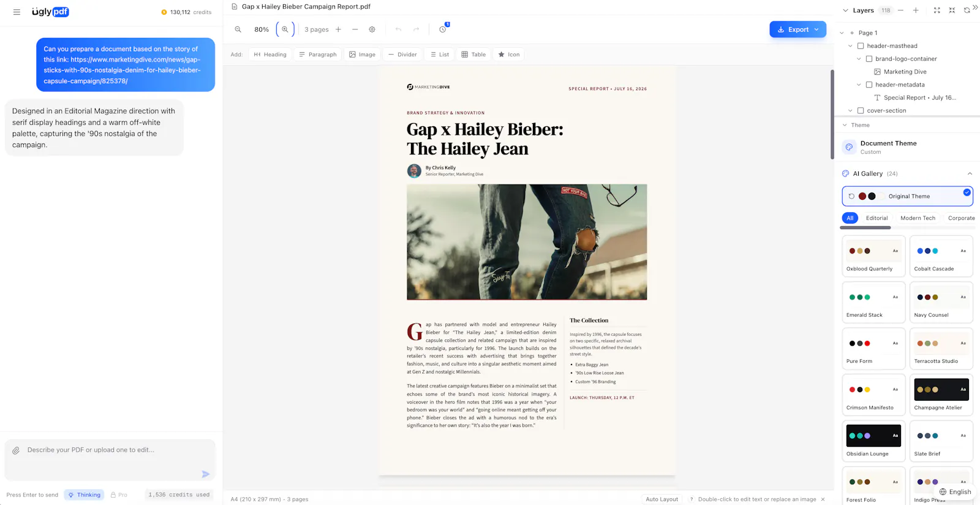Collapse cover-section tree node
This screenshot has height=505, width=980.
coord(850,111)
